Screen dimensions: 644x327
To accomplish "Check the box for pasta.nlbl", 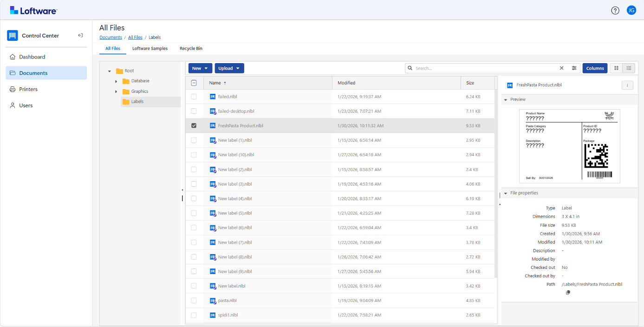I will (194, 301).
